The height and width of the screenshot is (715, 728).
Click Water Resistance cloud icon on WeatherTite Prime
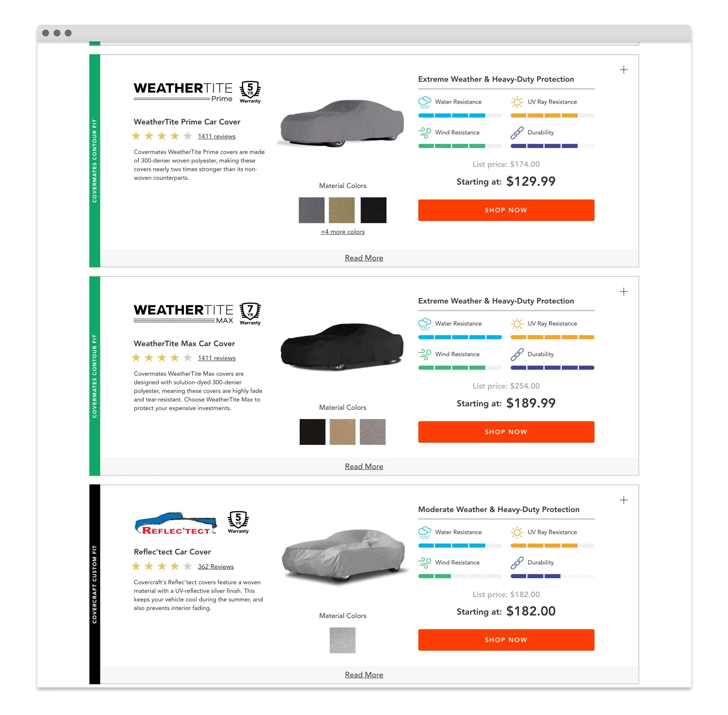coord(425,102)
